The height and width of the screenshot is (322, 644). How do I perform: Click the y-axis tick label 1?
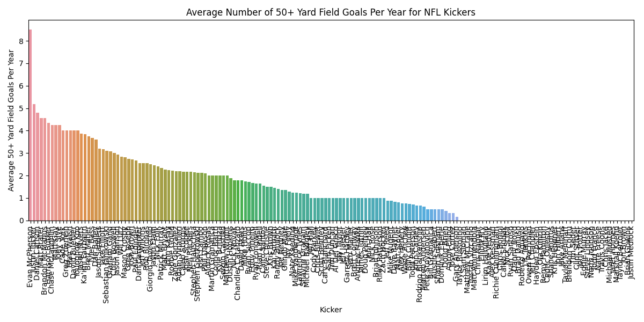click(x=21, y=199)
